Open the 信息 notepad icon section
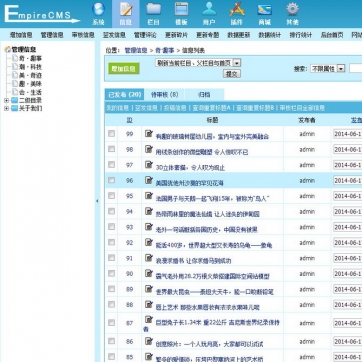 tap(126, 14)
